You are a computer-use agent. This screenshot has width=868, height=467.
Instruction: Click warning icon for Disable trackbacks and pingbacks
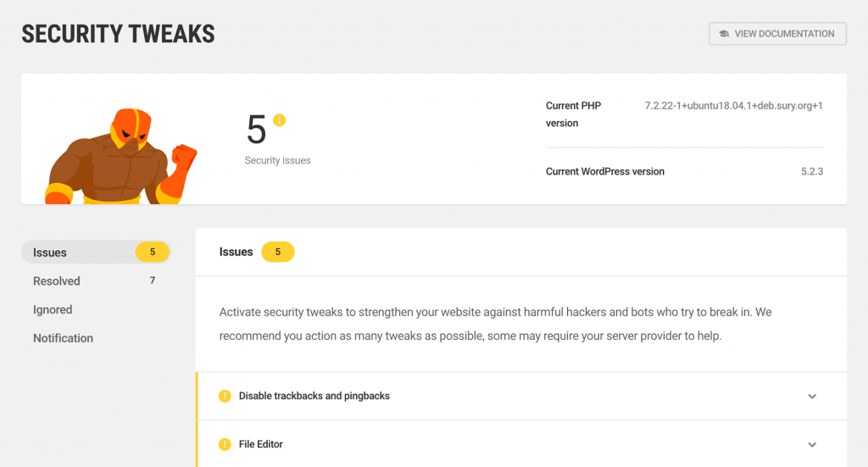point(225,396)
